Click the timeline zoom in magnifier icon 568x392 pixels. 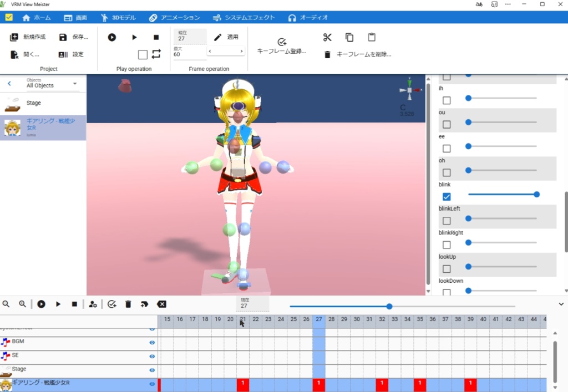click(22, 304)
